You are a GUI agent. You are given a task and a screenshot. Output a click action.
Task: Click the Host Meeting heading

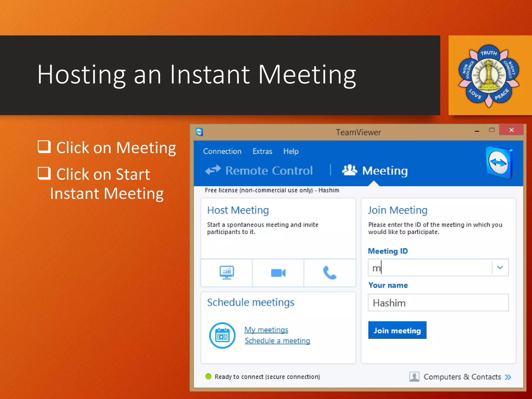[x=238, y=210]
